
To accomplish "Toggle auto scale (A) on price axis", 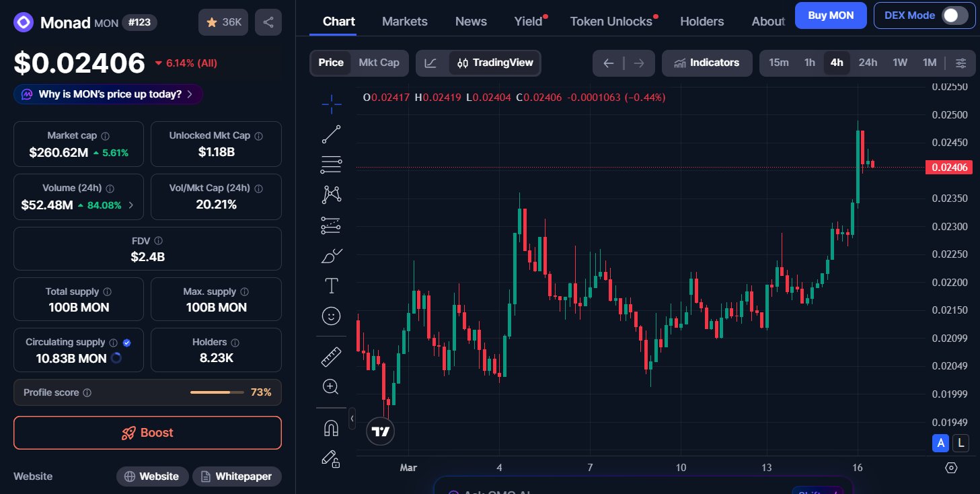I will tap(941, 443).
